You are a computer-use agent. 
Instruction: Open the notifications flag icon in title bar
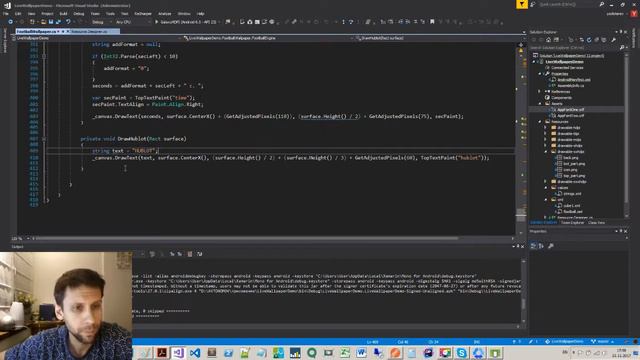click(522, 4)
